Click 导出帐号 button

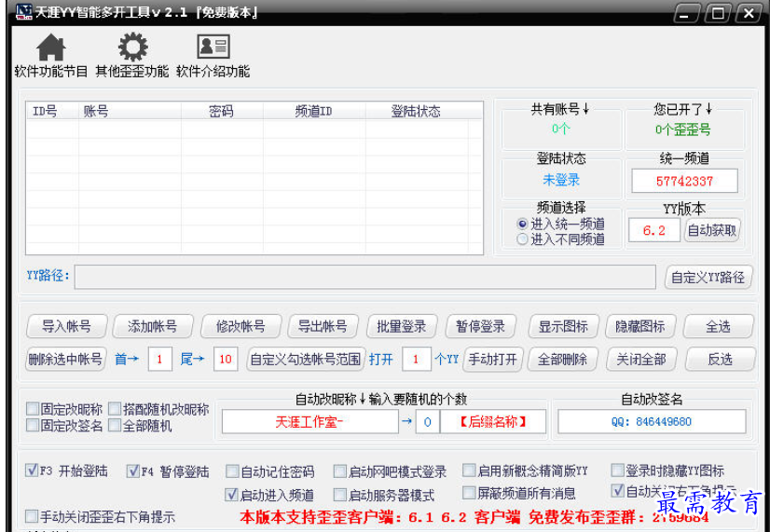coord(323,326)
